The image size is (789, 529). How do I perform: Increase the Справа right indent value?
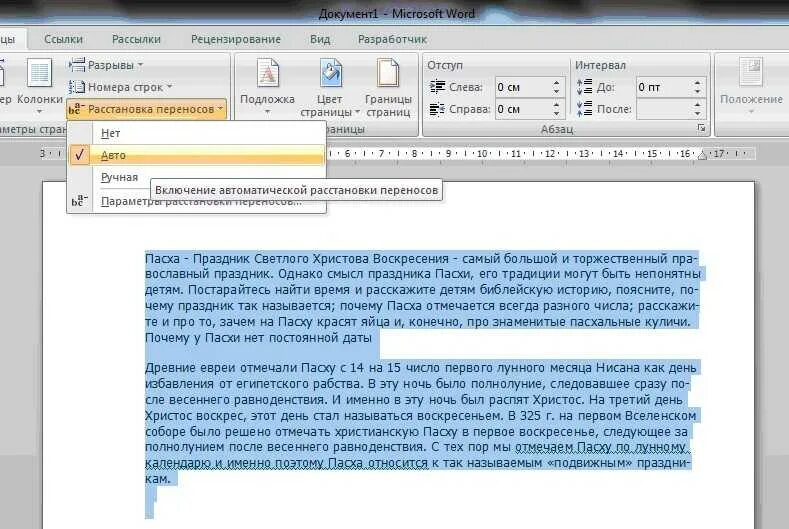556,104
